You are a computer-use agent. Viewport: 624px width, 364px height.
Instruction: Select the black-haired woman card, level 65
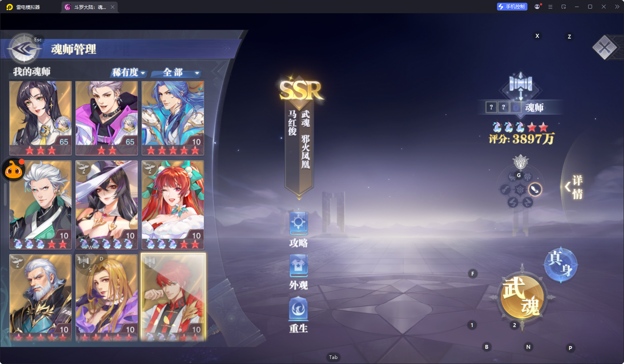pyautogui.click(x=41, y=118)
